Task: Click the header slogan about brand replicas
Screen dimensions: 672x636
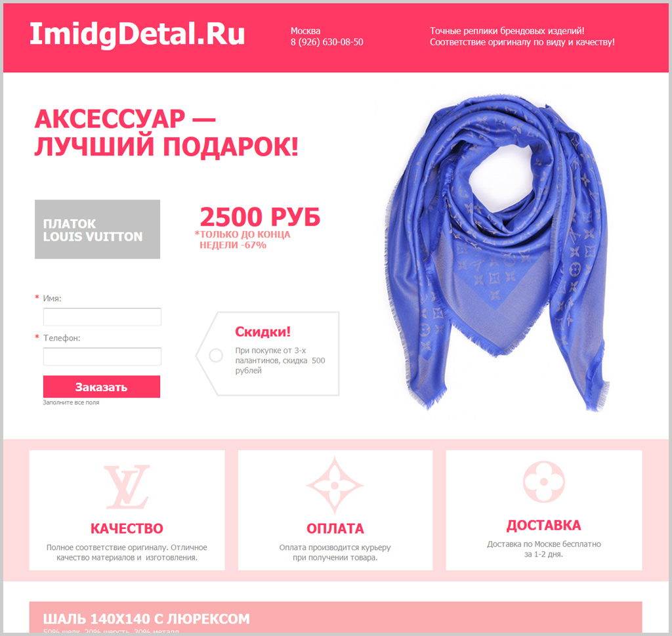Action: (x=522, y=37)
